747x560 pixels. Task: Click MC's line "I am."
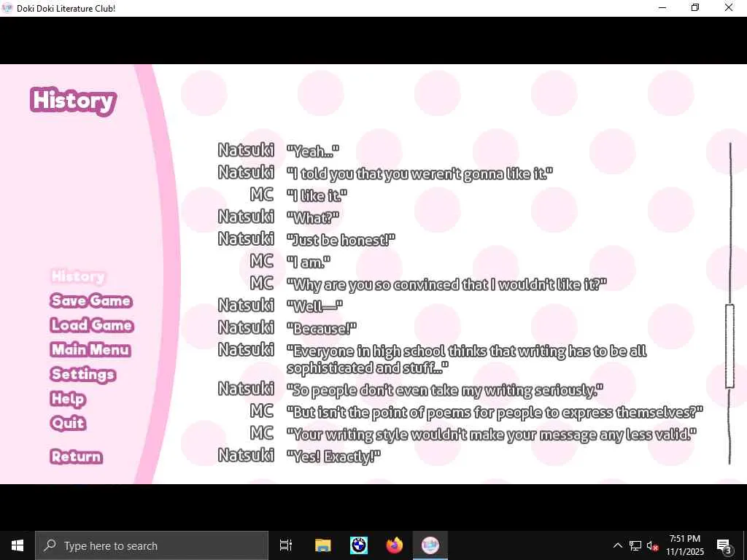(309, 262)
